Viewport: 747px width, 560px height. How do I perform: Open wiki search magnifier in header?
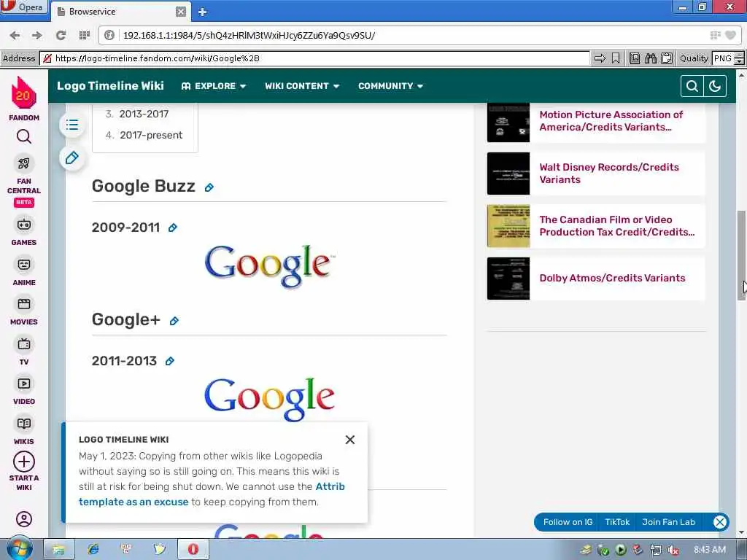[692, 86]
